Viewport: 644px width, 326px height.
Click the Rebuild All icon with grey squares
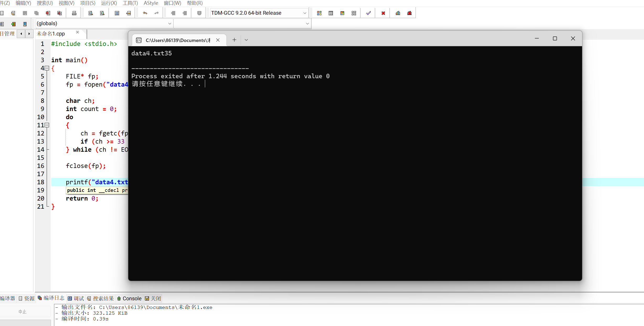pos(354,13)
